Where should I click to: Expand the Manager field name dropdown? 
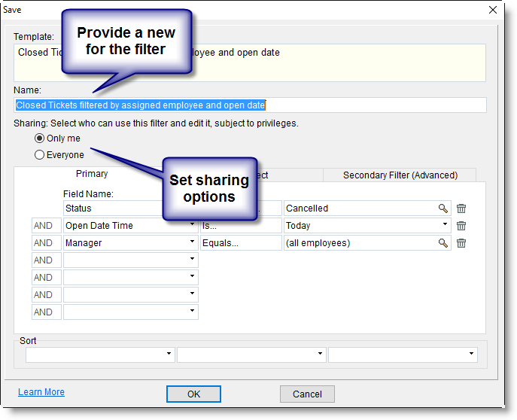click(x=192, y=243)
